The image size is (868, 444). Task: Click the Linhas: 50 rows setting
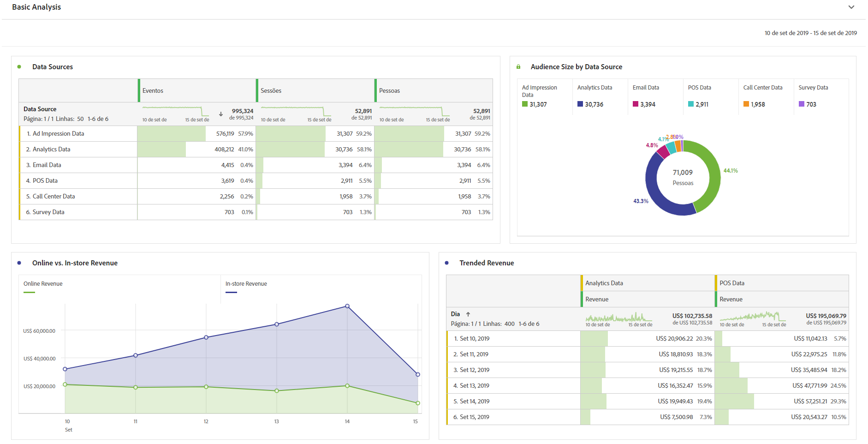coord(70,119)
